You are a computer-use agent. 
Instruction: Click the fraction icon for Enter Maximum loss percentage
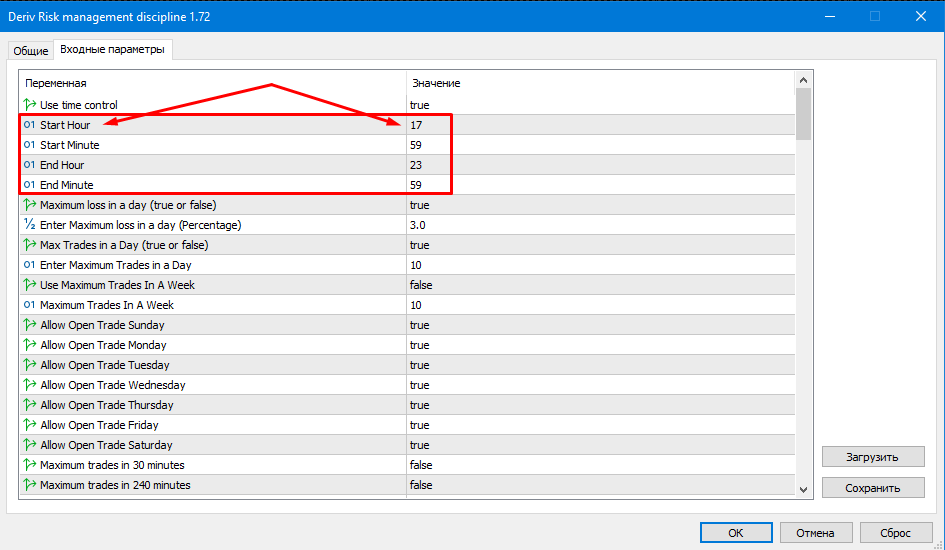pos(30,224)
